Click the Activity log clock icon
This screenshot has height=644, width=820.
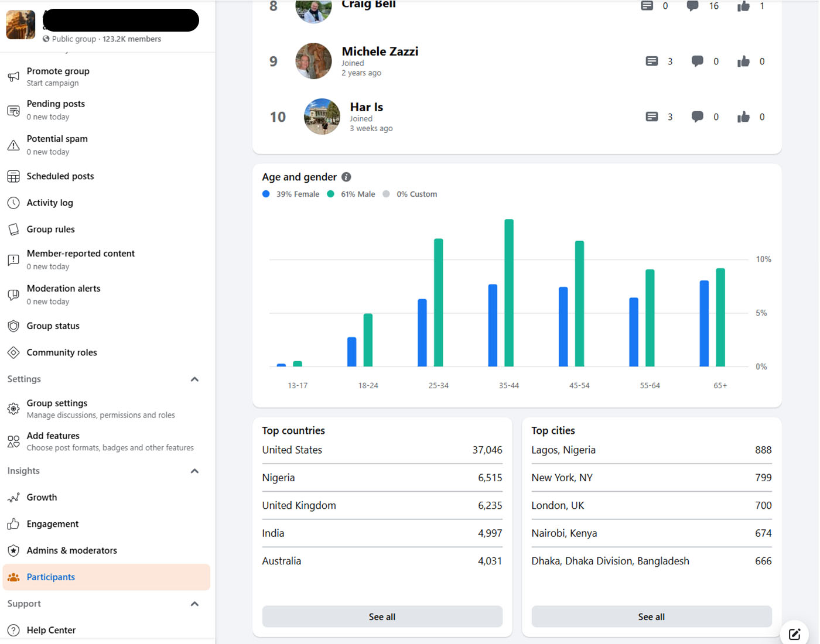coord(13,203)
